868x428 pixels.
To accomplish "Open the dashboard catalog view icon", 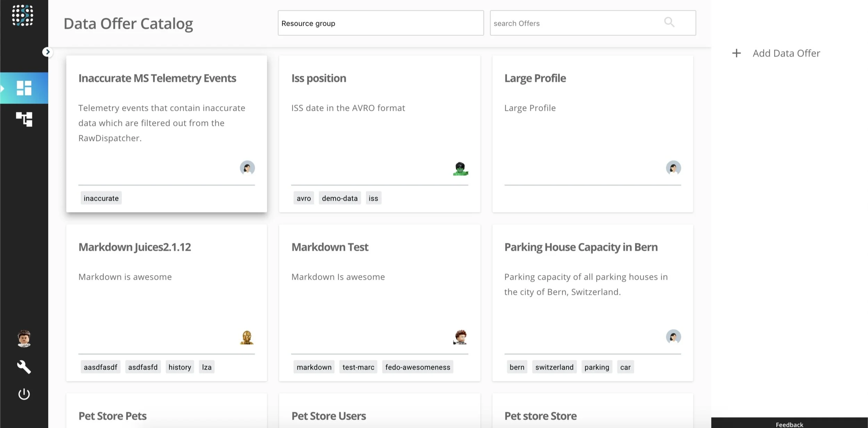I will tap(24, 88).
